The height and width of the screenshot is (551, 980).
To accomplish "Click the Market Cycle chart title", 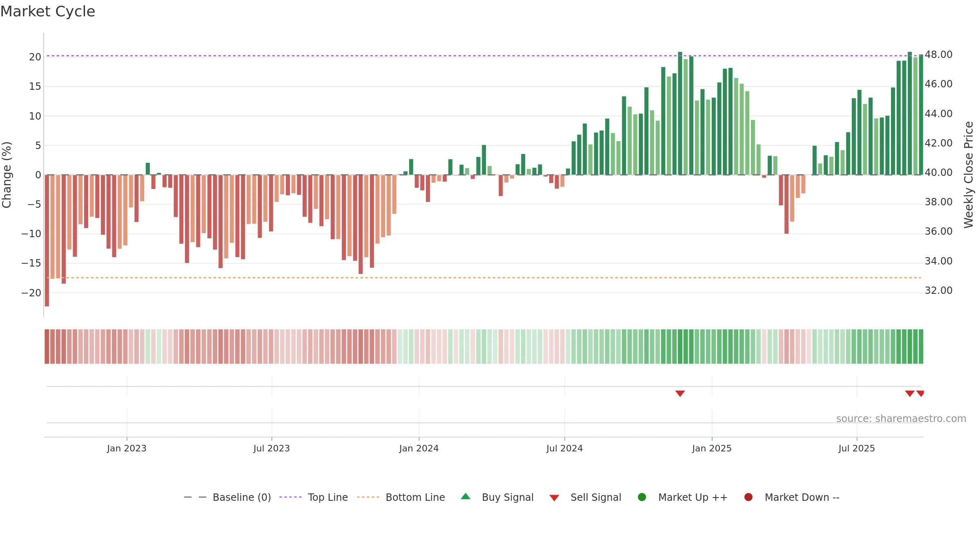I will 48,11.
